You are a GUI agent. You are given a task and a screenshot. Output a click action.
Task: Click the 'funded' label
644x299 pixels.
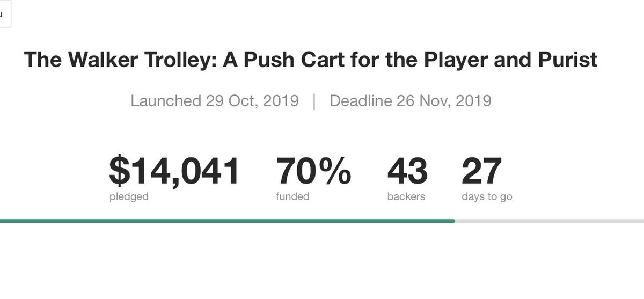click(x=292, y=196)
